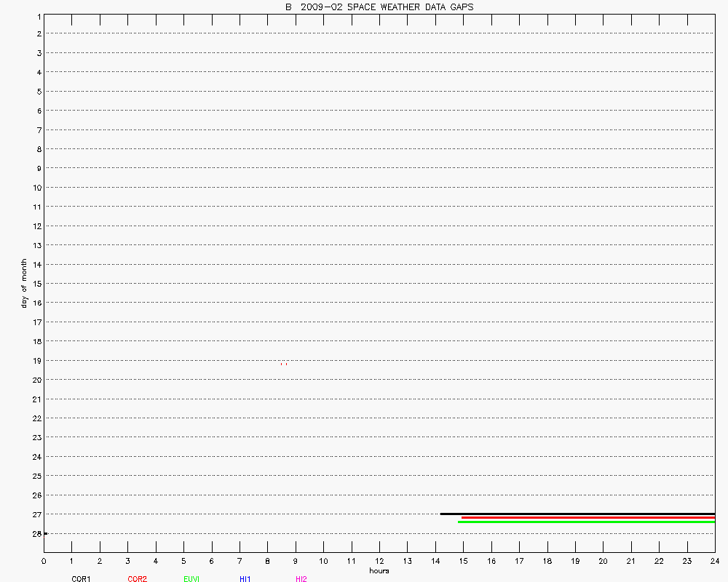Click the 'day of month' y-axis label
Viewport: 728px width, 582px height.
tap(24, 283)
